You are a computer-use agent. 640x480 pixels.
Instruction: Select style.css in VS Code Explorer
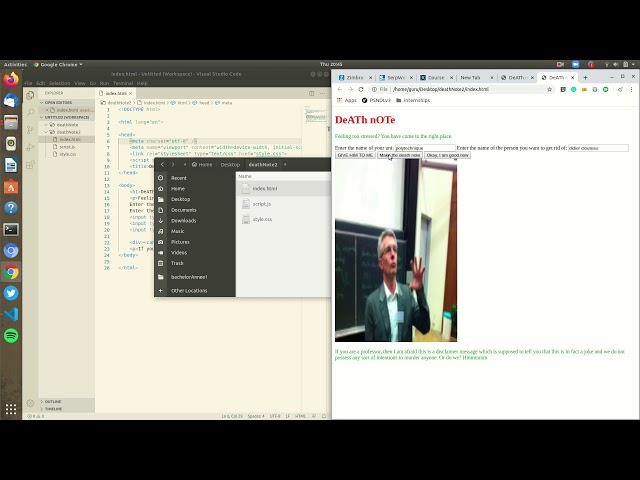click(x=67, y=154)
